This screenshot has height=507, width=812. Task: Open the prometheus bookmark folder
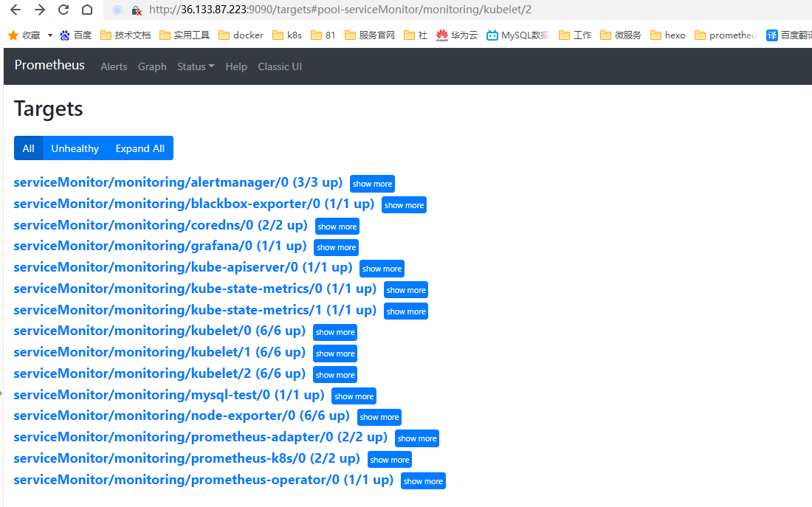click(725, 35)
